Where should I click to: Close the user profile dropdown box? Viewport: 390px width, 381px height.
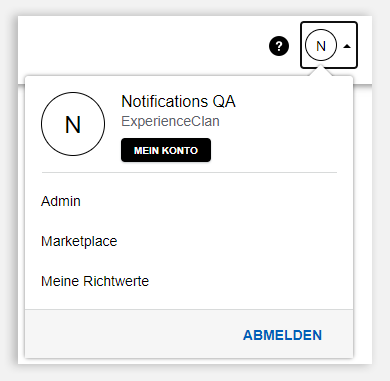pos(329,45)
